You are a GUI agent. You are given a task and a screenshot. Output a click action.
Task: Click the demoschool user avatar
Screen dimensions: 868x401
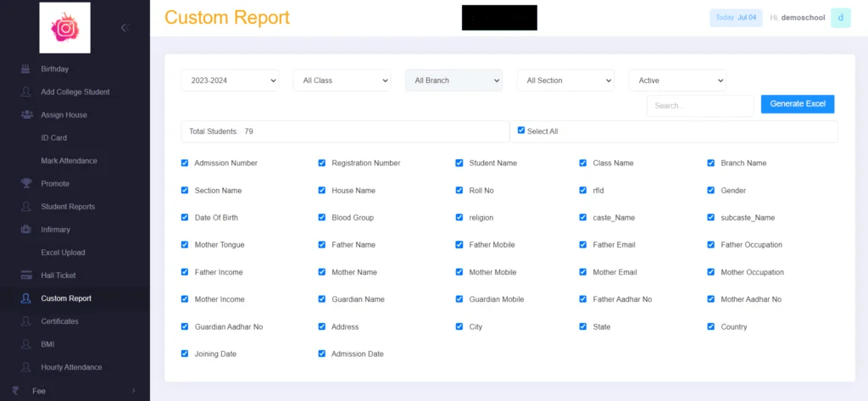pos(840,18)
